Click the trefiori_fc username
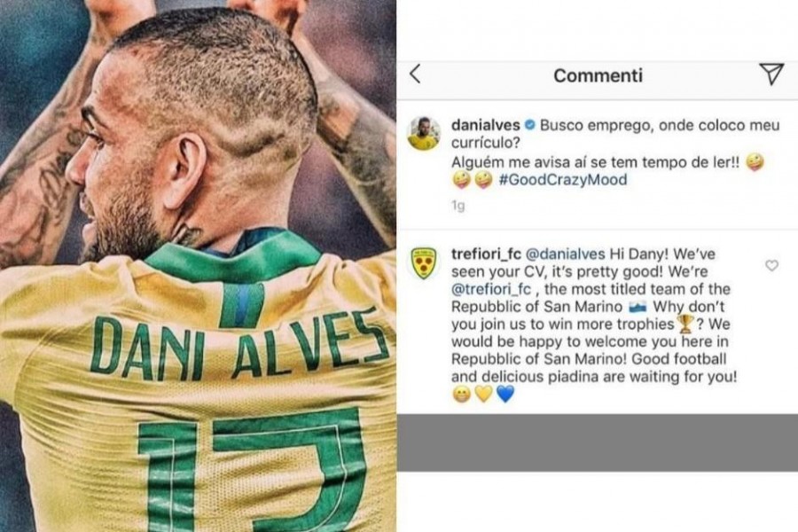798x532 pixels. (x=486, y=254)
